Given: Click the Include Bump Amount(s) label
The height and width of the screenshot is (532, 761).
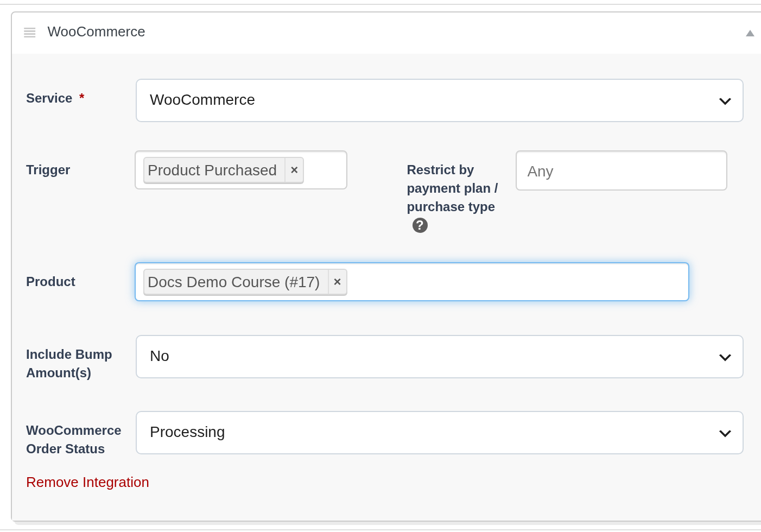Looking at the screenshot, I should [x=69, y=364].
